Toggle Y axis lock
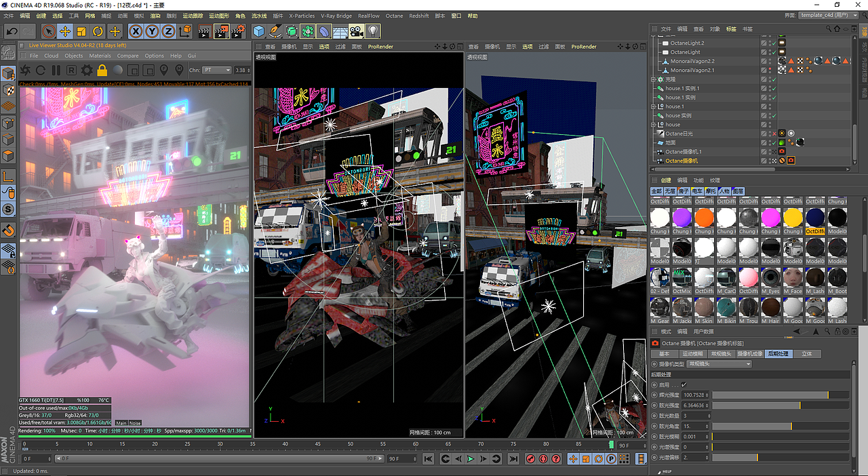Image resolution: width=868 pixels, height=476 pixels. (152, 31)
